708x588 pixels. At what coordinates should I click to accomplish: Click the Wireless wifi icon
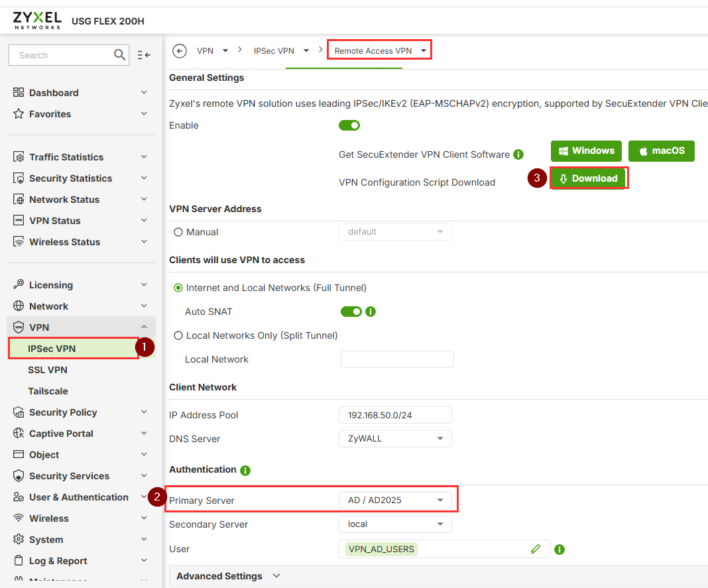(x=19, y=518)
